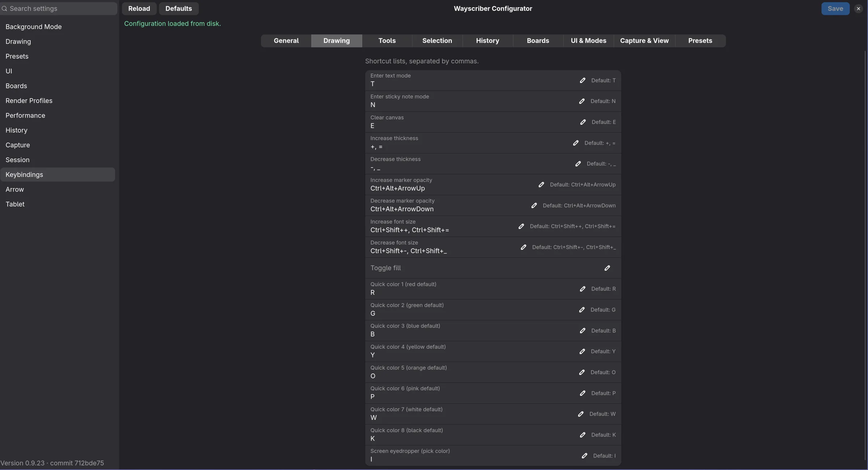This screenshot has height=470, width=868.
Task: Switch to the Presets keybindings tab
Action: pyautogui.click(x=700, y=41)
